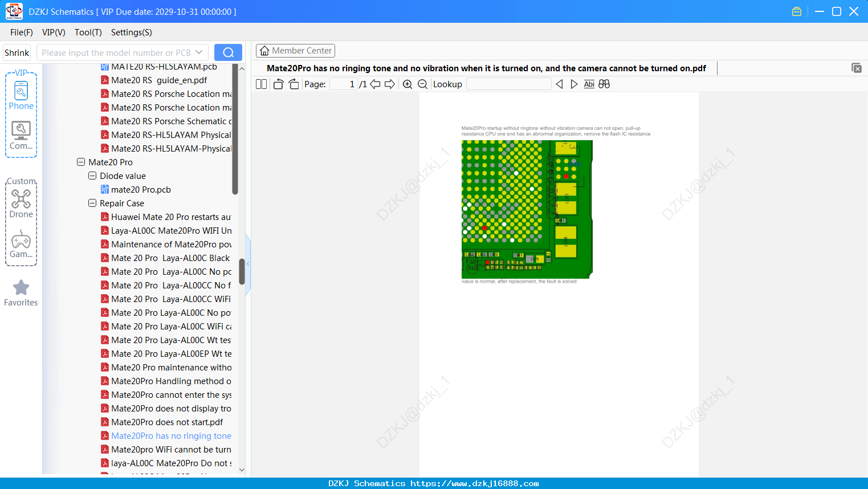Screen dimensions: 868x489
Task: Select Mate20Pro has no ringing tone file
Action: coord(171,435)
